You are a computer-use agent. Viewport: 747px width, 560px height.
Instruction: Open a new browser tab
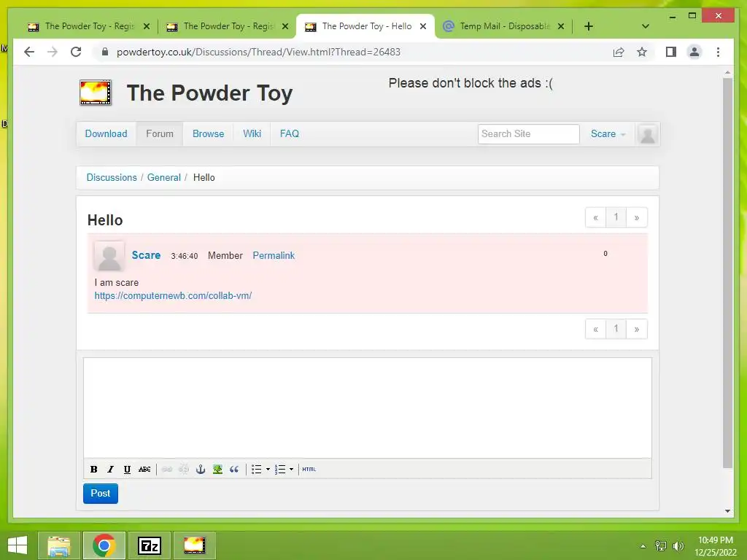coord(589,26)
